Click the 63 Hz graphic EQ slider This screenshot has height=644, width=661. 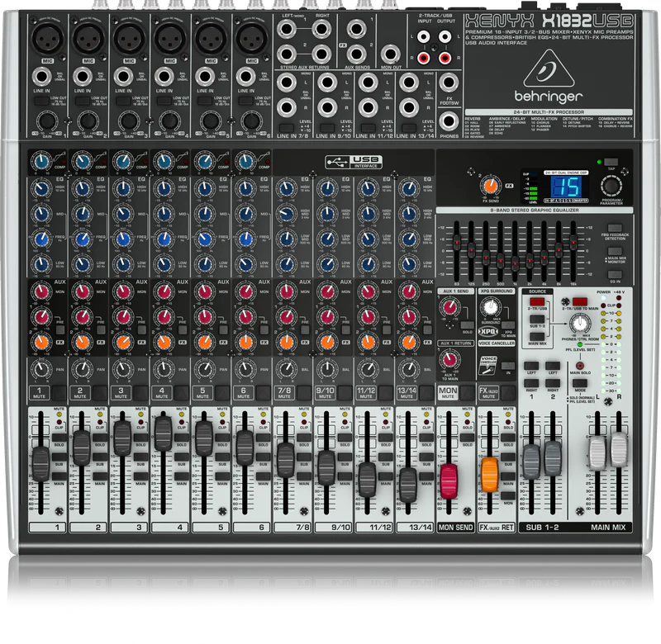[457, 243]
